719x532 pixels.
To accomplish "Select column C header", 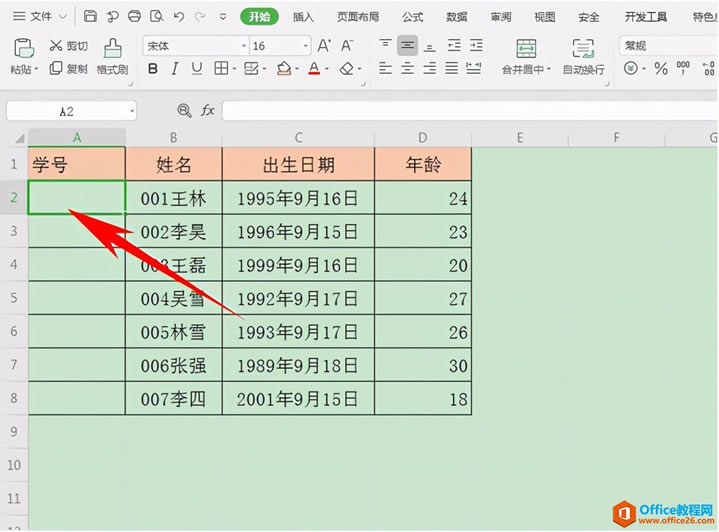I will 298,138.
